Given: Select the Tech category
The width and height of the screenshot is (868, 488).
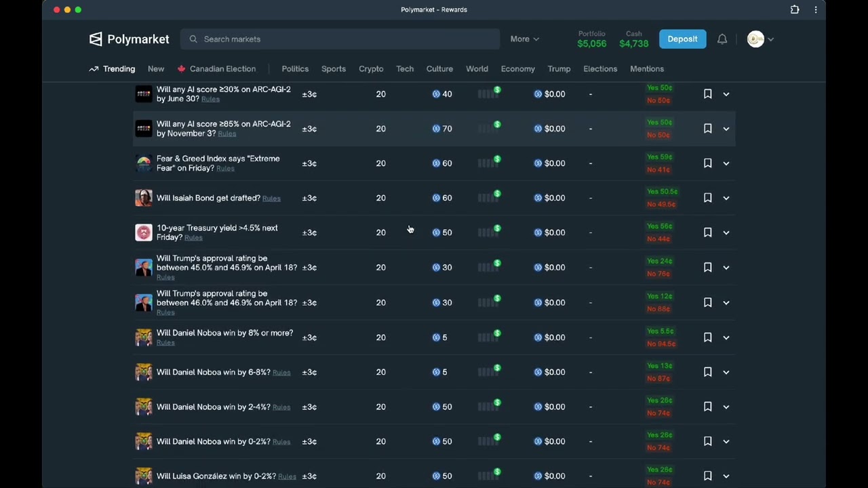Looking at the screenshot, I should pos(405,69).
